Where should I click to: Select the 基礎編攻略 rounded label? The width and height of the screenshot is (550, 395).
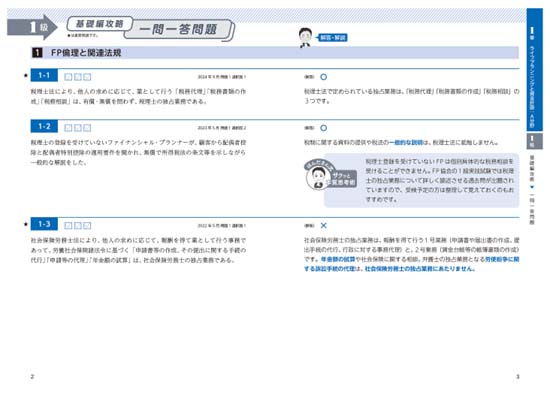coord(100,24)
